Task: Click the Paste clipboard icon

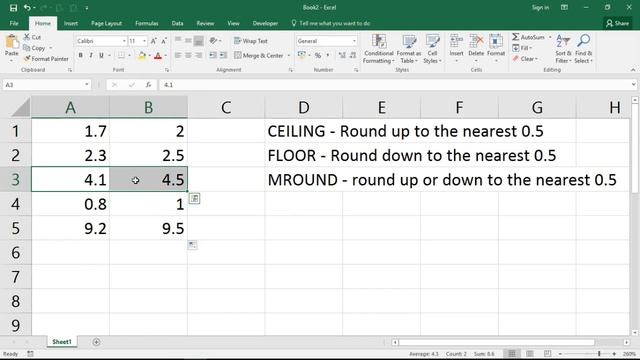Action: click(x=11, y=42)
